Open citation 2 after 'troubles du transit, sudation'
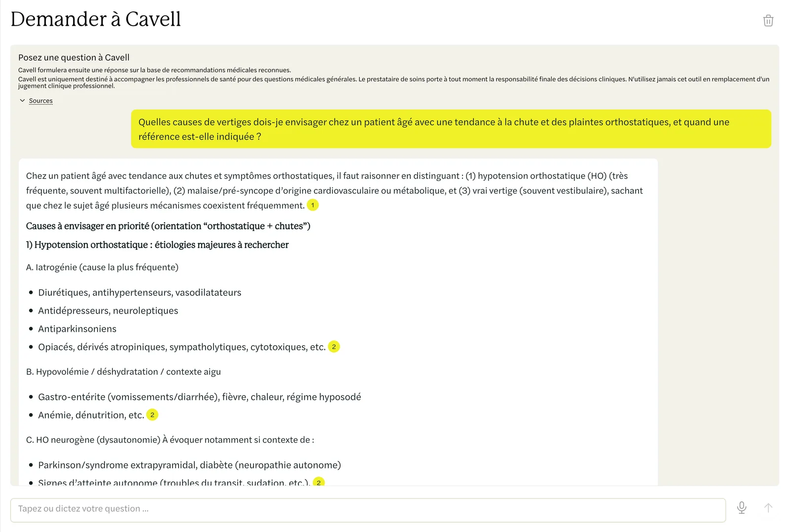 tap(319, 482)
